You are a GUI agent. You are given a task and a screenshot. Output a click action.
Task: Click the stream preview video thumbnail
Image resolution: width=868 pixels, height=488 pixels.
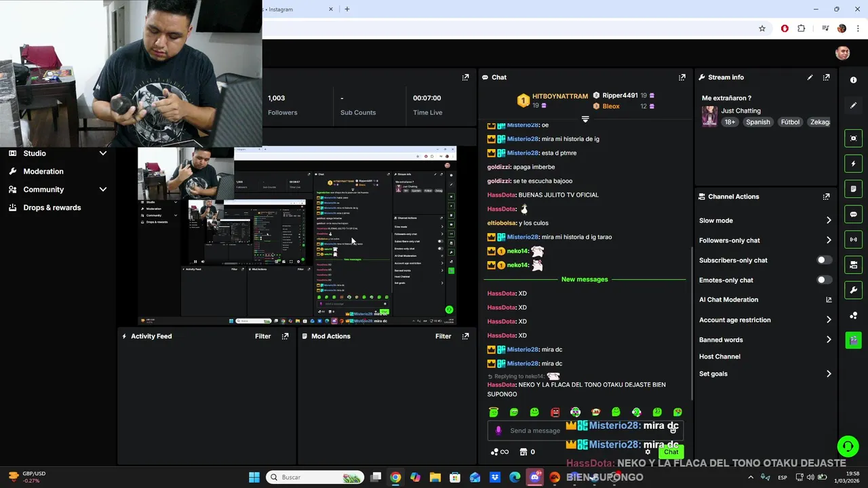(297, 236)
